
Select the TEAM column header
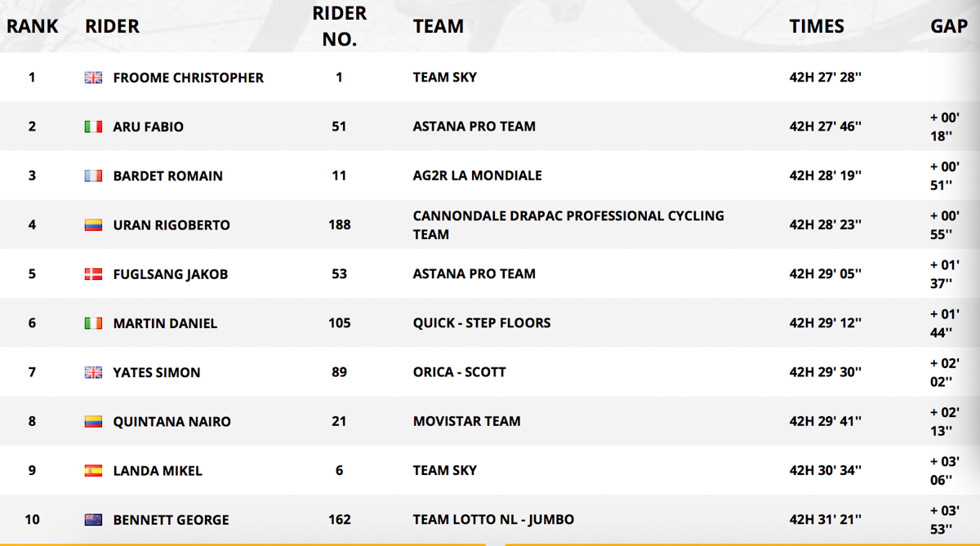coord(439,26)
